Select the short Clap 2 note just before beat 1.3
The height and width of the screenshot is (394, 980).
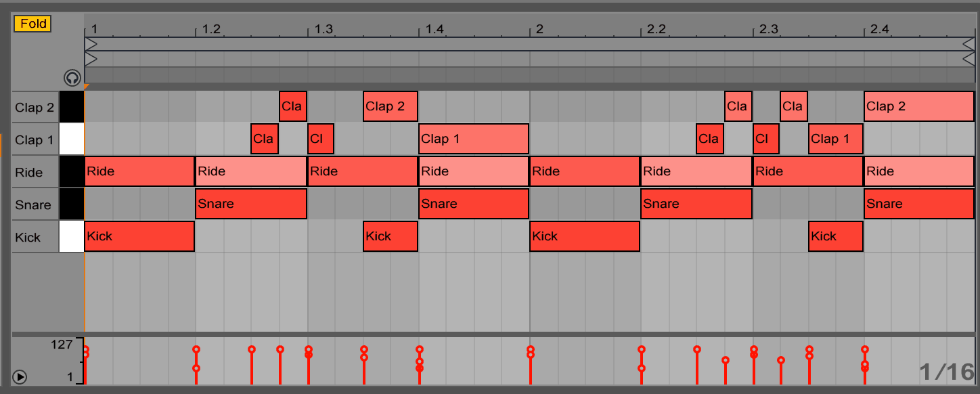293,106
